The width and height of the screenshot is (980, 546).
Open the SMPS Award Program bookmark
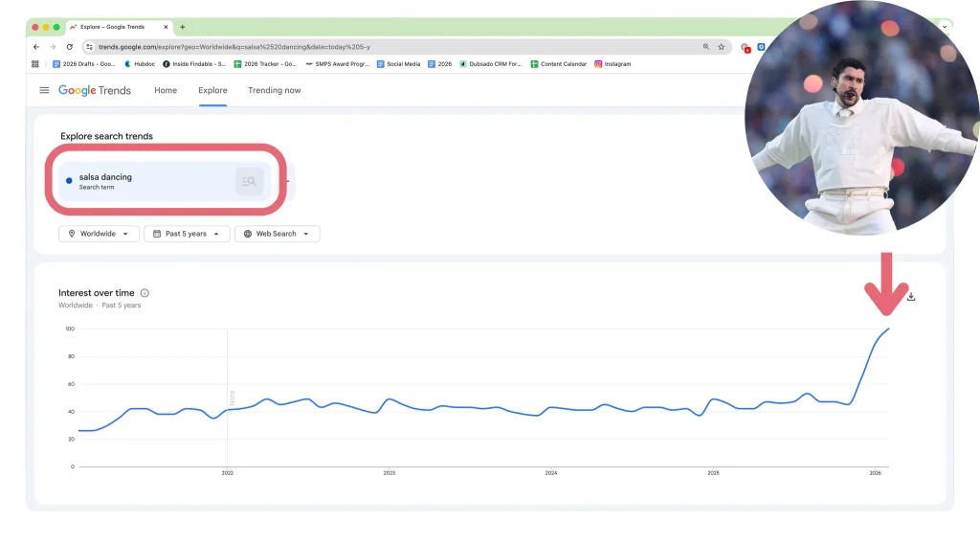tap(338, 64)
